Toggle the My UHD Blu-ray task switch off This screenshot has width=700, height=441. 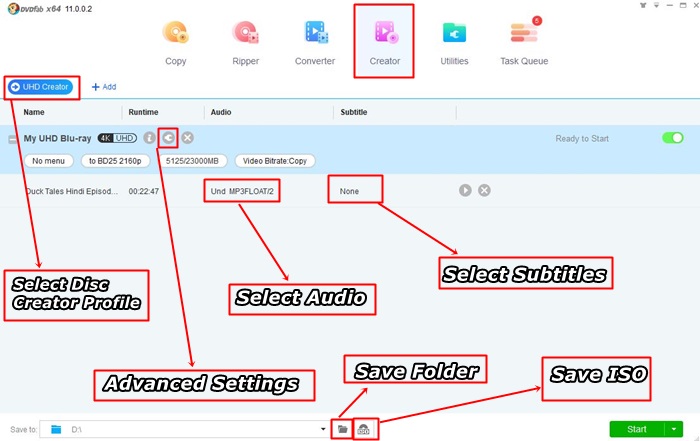point(673,138)
